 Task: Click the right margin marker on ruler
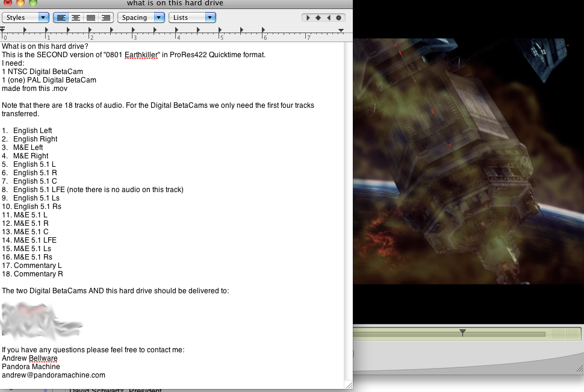pos(341,30)
